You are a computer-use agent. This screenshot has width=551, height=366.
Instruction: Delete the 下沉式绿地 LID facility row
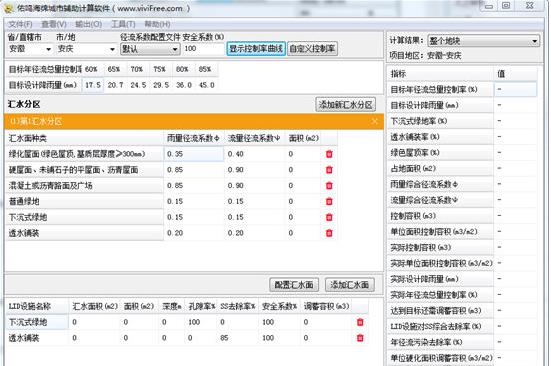pos(360,322)
